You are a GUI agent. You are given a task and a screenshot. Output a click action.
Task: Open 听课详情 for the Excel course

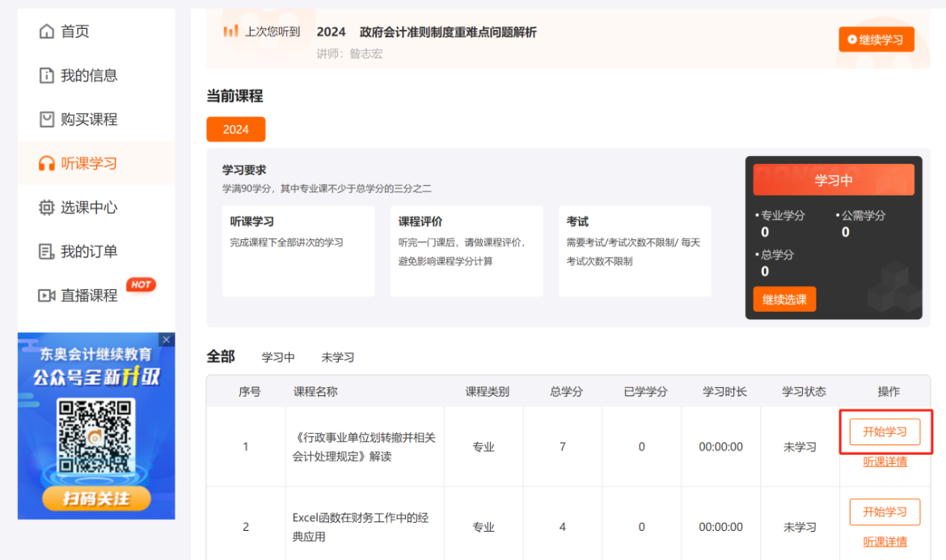[885, 540]
